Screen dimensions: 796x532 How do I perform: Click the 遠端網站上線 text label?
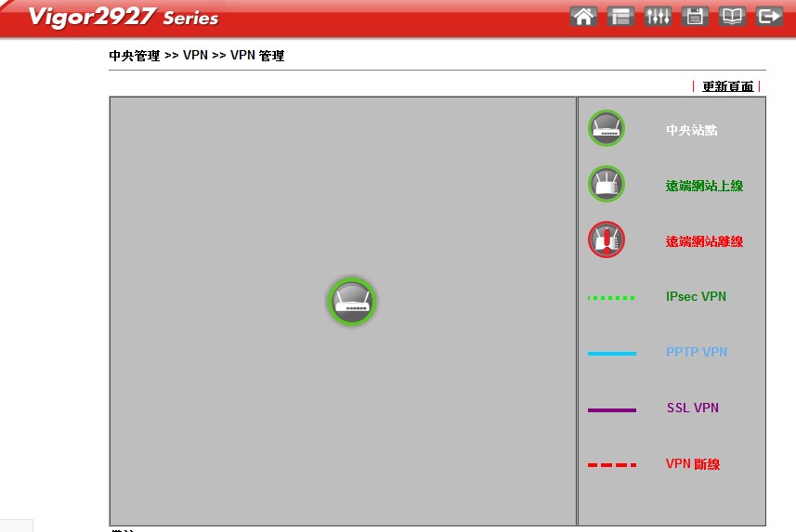[704, 186]
